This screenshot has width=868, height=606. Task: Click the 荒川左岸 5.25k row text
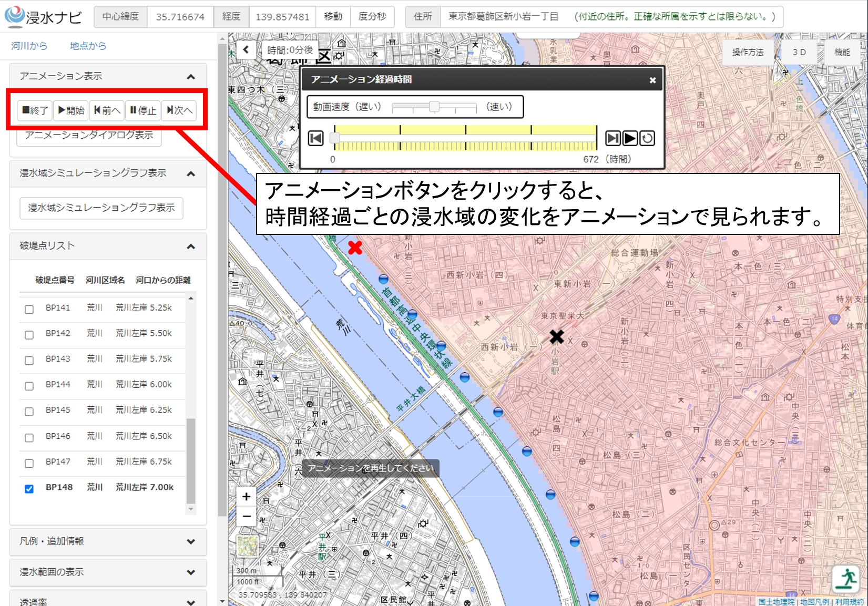click(x=144, y=307)
